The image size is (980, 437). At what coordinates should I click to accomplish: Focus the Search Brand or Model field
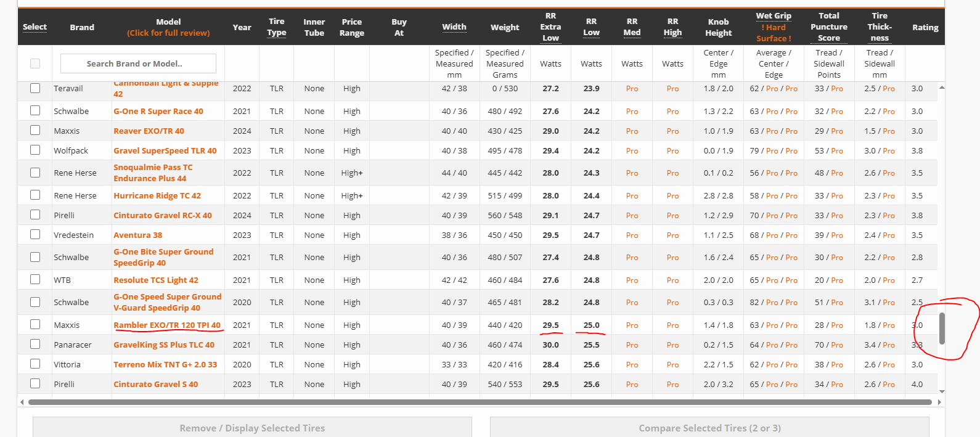pos(138,63)
